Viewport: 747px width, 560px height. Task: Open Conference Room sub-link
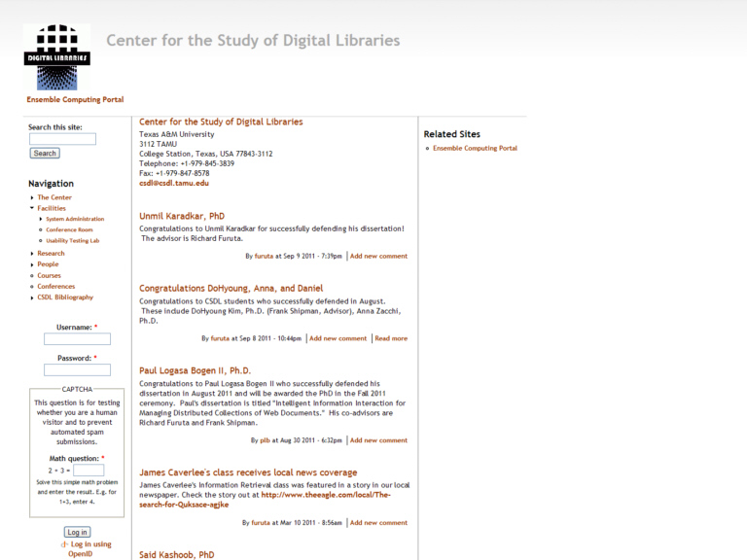[x=70, y=230]
